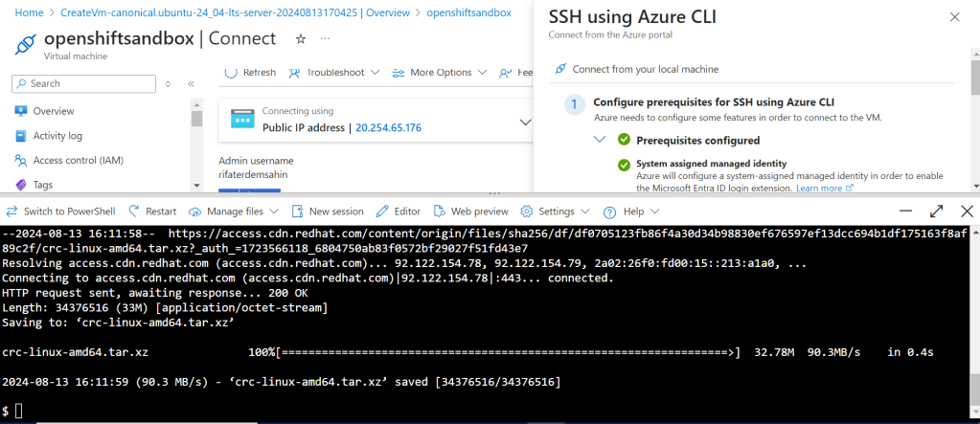Click the purple Tags icon
Viewport: 980px width, 424px height.
21,185
